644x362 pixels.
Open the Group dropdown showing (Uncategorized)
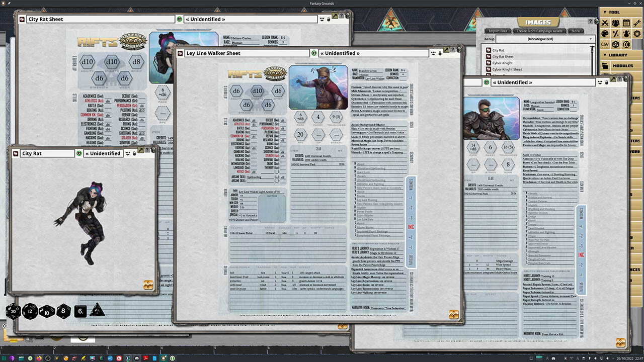tap(541, 39)
